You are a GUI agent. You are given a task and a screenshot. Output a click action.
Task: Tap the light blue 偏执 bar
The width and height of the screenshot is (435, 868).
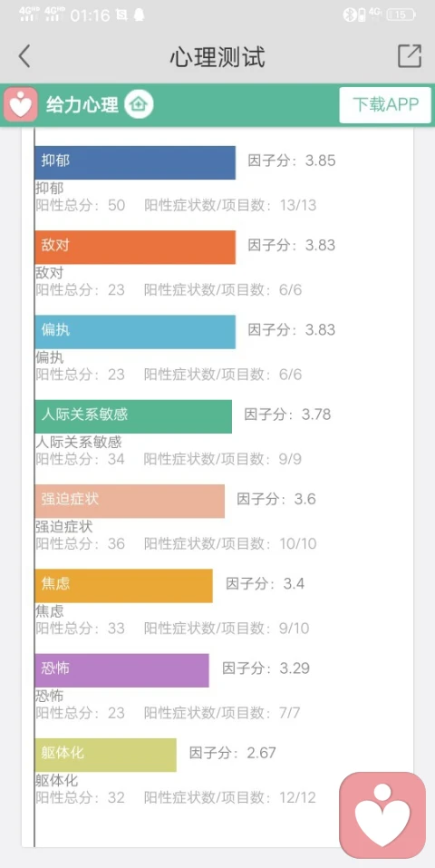coord(135,332)
